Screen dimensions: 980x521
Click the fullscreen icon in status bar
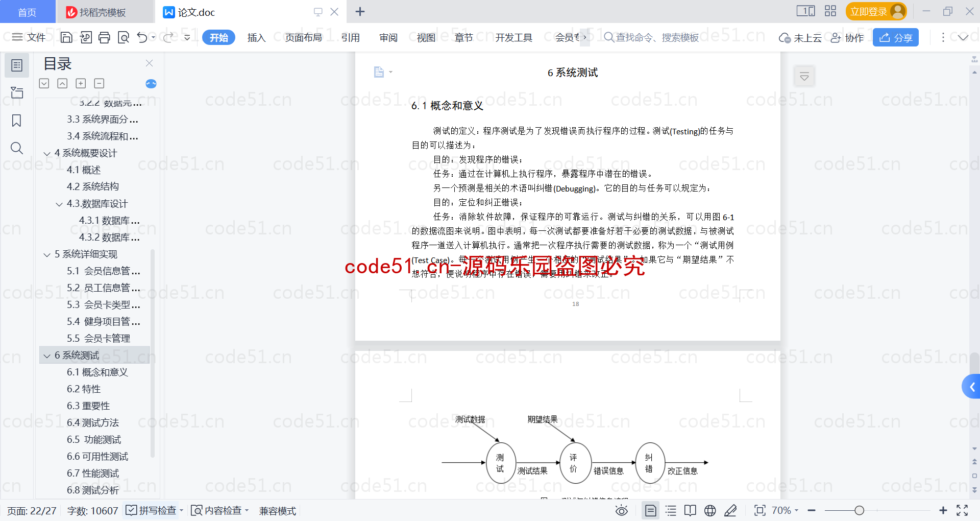962,510
